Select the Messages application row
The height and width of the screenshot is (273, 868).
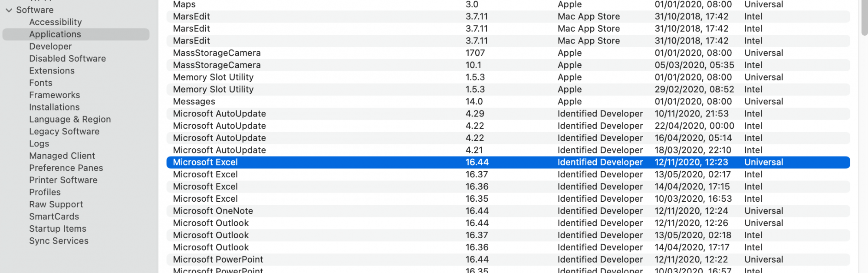[508, 102]
